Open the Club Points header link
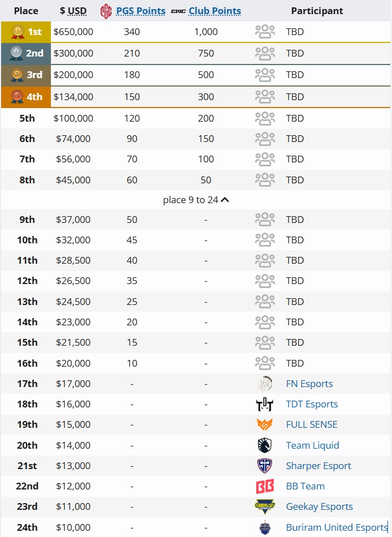Viewport: 392px width, 537px height. point(215,11)
